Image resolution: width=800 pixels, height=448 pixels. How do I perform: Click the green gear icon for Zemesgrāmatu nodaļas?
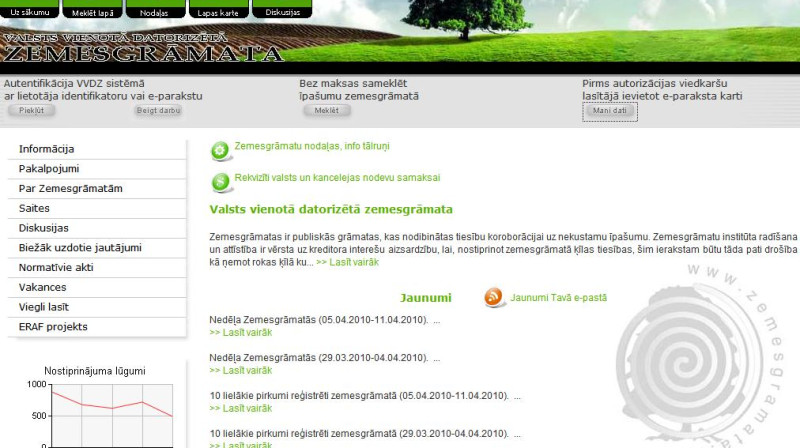point(220,151)
